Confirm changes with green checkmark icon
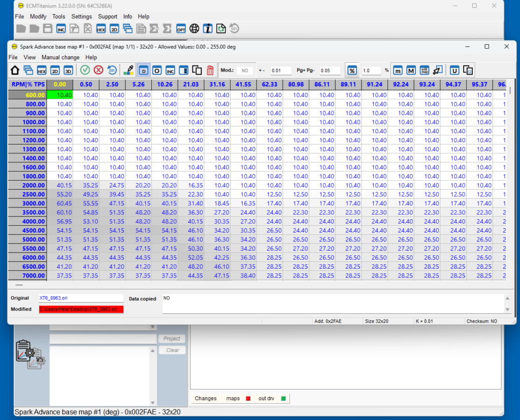520x420 pixels. (85, 70)
